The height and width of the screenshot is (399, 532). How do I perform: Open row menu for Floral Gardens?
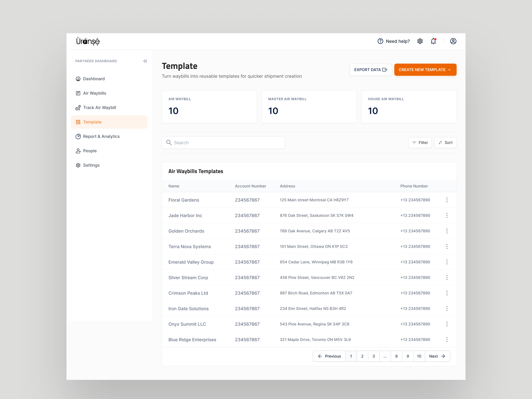tap(447, 200)
